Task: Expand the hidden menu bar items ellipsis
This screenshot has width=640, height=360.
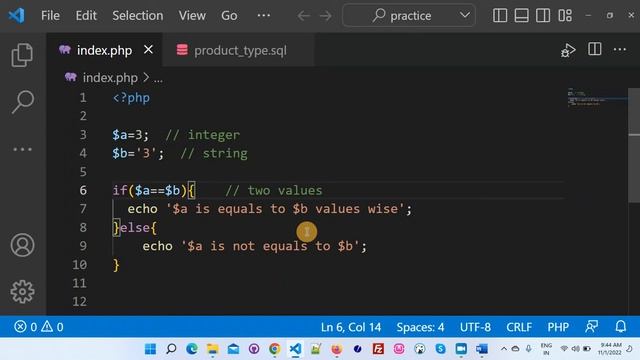Action: click(x=264, y=16)
